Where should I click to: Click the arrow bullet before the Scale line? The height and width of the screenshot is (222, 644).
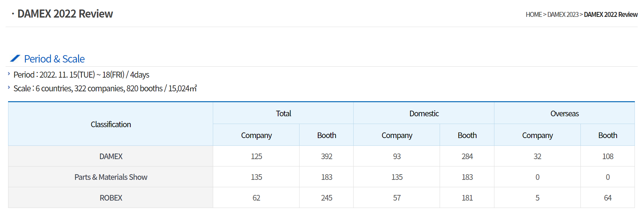(9, 87)
